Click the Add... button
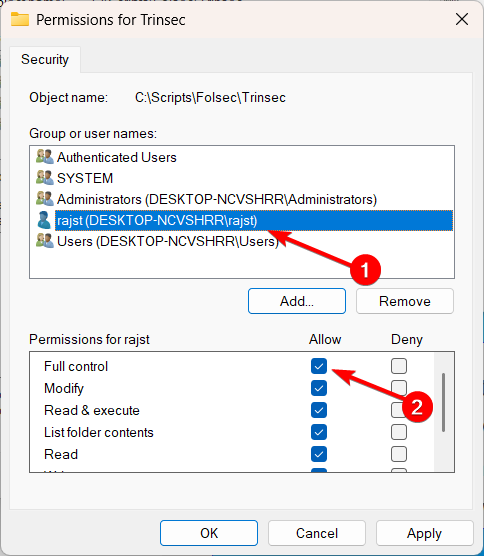This screenshot has width=484, height=556. 297,301
